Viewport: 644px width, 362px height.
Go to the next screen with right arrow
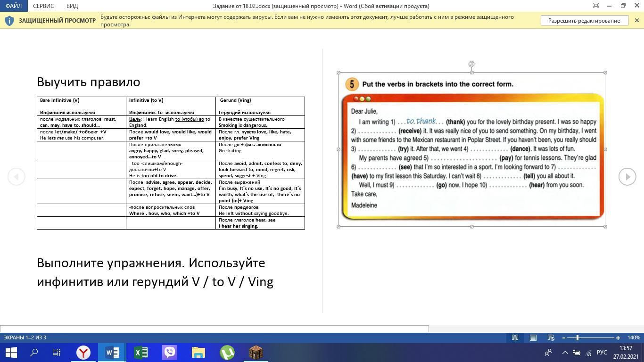click(x=627, y=177)
